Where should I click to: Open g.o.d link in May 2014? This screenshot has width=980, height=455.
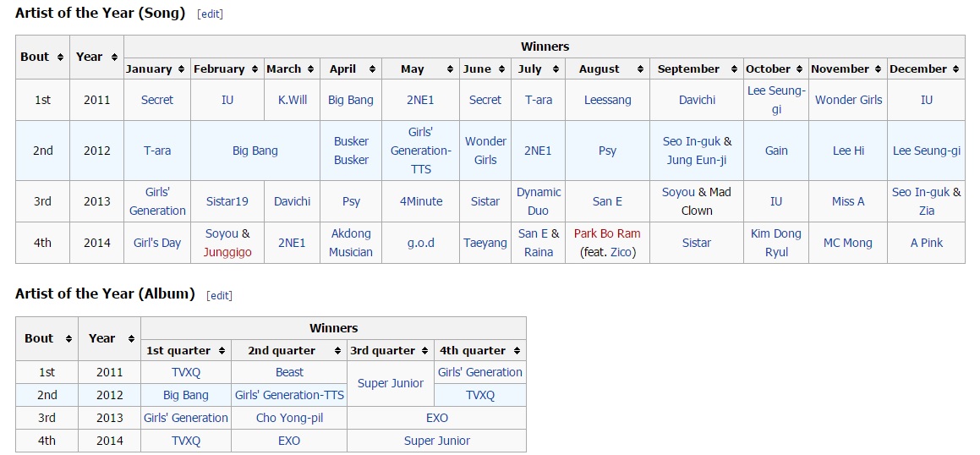(421, 243)
